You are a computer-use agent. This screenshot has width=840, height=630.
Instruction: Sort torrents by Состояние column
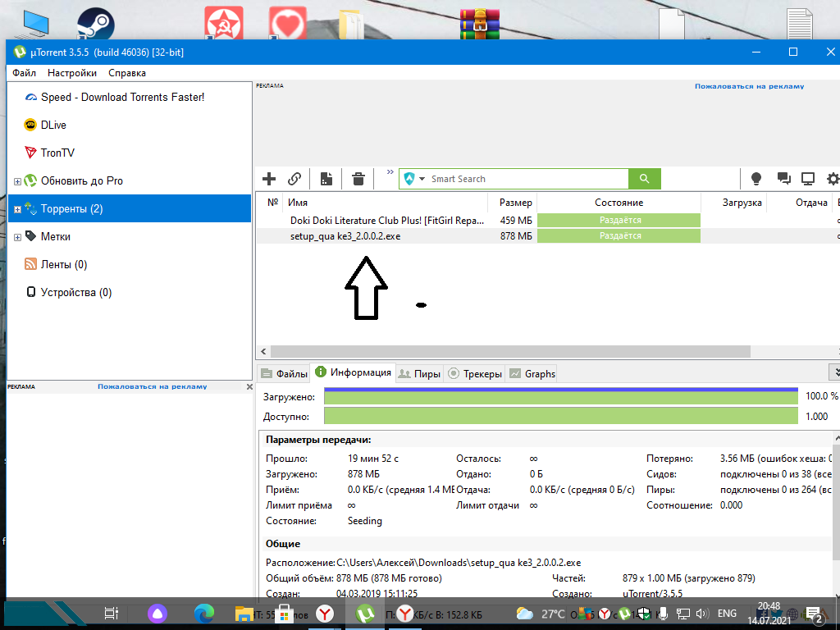pyautogui.click(x=619, y=203)
